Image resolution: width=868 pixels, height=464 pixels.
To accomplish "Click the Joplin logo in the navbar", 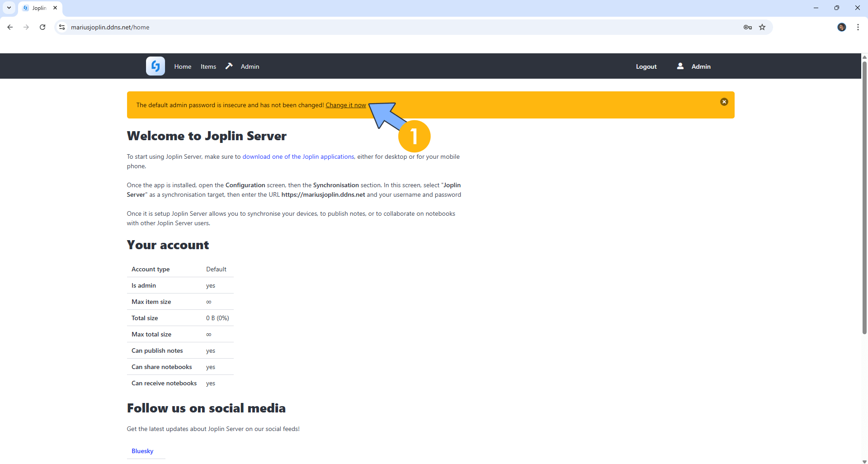I will click(x=155, y=66).
